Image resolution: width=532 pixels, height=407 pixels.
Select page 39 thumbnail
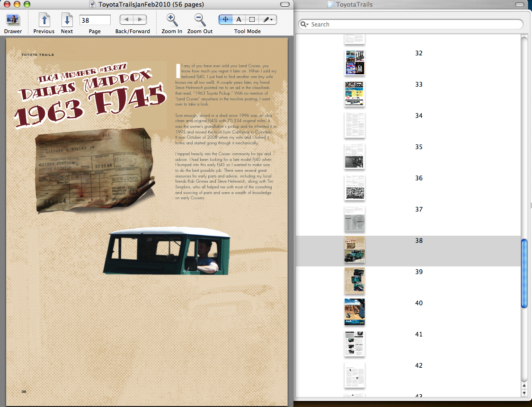[x=355, y=281]
